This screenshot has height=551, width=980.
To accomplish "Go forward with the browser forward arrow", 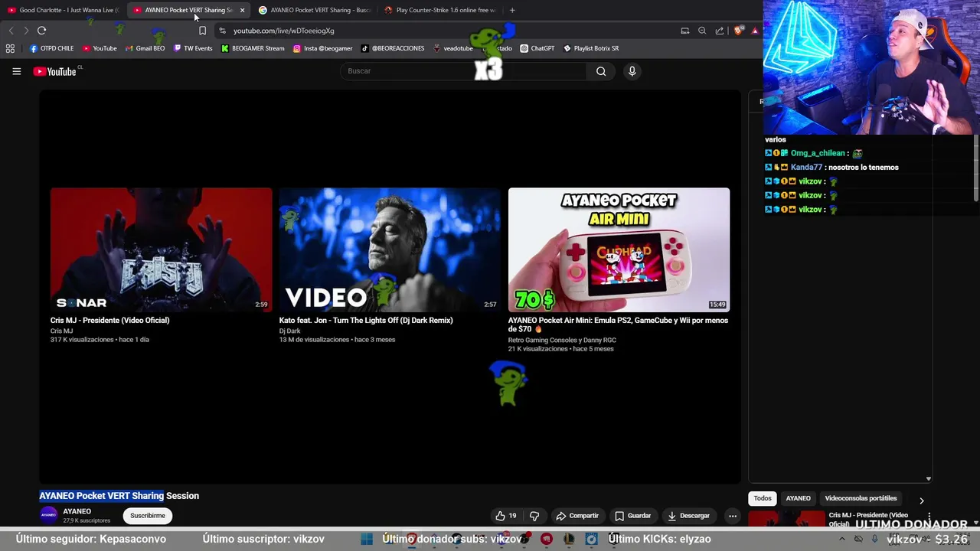I will 26,31.
